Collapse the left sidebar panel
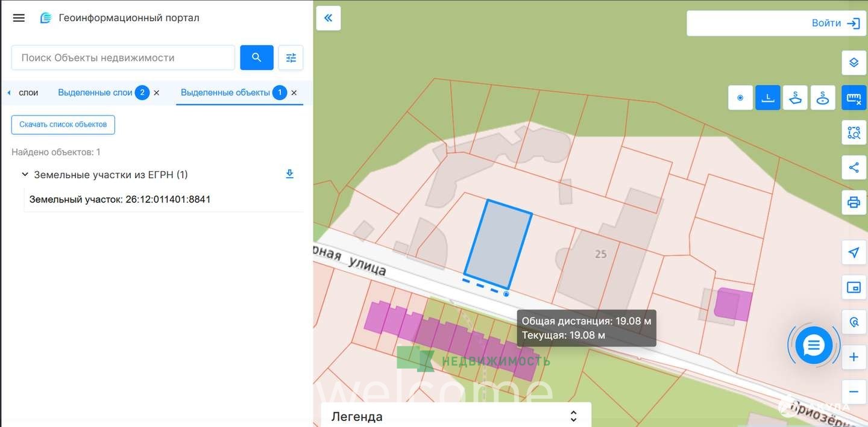 [x=329, y=18]
